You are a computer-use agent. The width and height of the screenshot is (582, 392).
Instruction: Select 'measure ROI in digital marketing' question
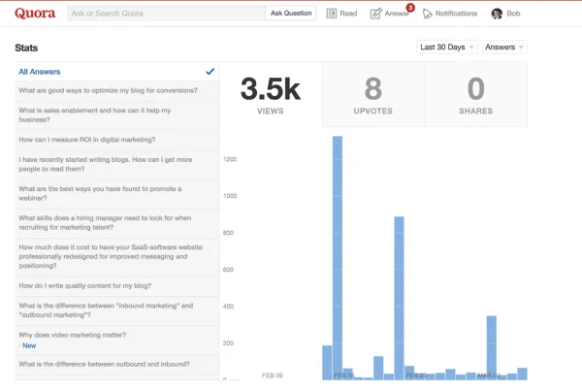pyautogui.click(x=117, y=140)
